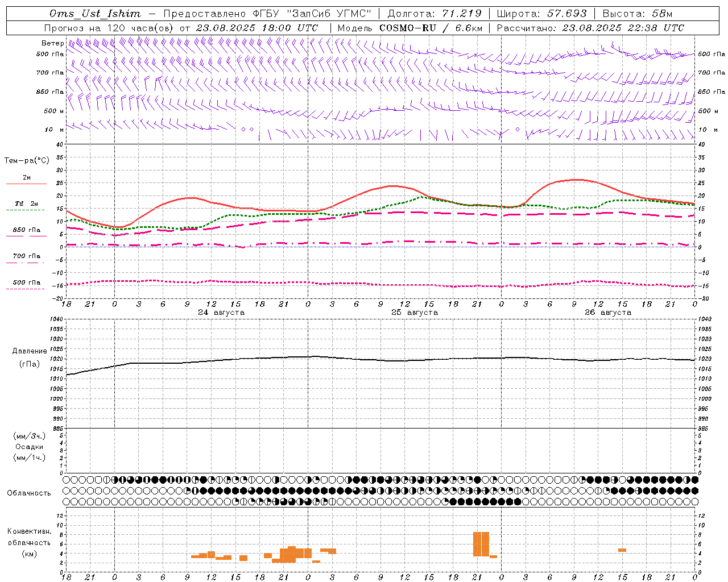This screenshot has width=728, height=582.
Task: Click the 'Рассчитано: 23.08.2025 22:38 UTC' text
Action: pos(590,28)
